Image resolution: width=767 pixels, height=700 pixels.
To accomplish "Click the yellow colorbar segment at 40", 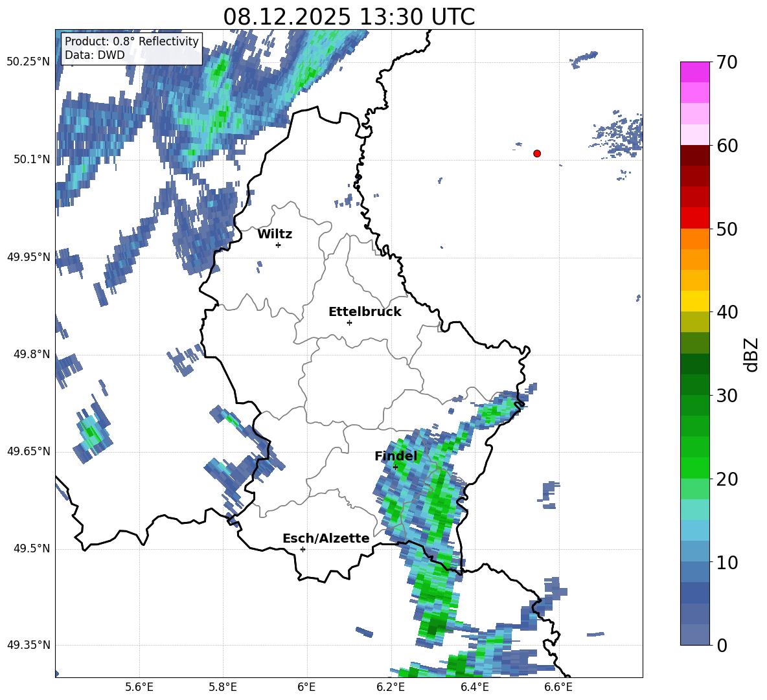I will click(694, 301).
